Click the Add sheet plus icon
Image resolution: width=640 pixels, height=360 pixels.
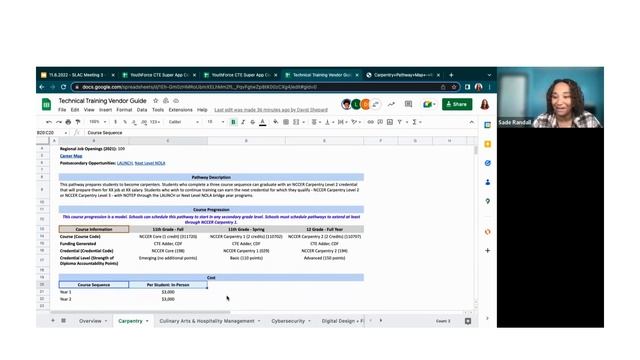click(x=53, y=321)
